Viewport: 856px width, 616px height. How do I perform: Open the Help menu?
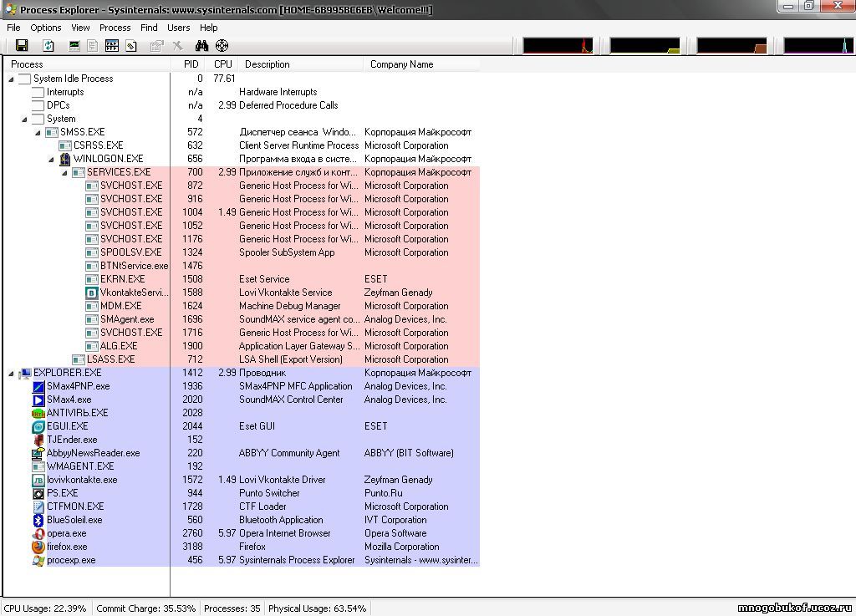[x=208, y=28]
